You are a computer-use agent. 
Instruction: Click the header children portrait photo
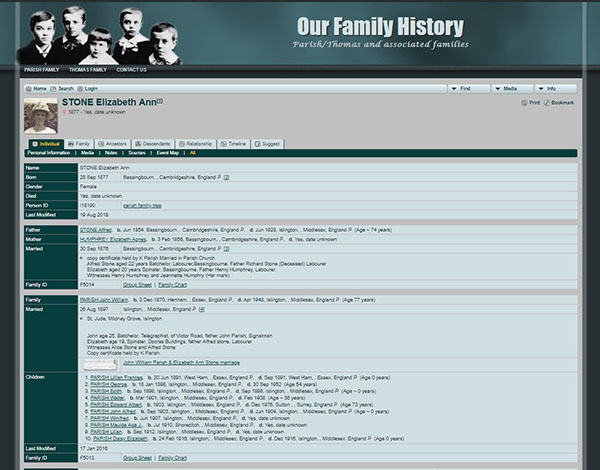click(99, 35)
